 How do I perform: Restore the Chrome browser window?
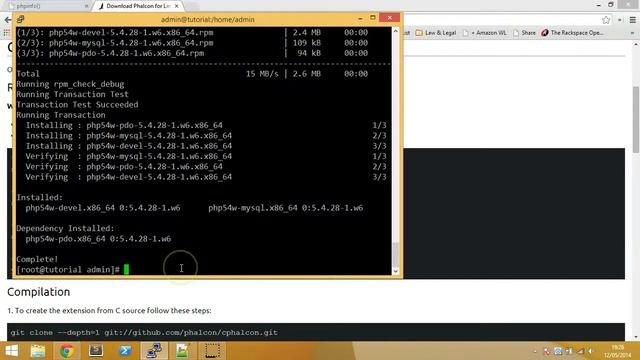611,5
